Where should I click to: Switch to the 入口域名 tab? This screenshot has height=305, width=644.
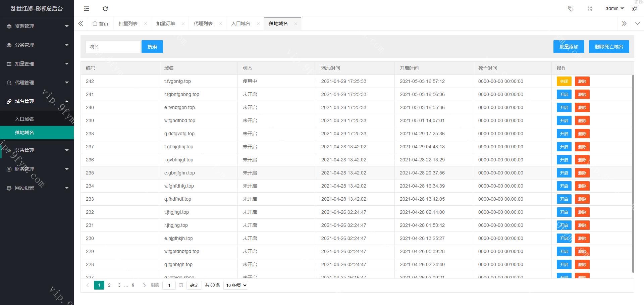point(240,23)
